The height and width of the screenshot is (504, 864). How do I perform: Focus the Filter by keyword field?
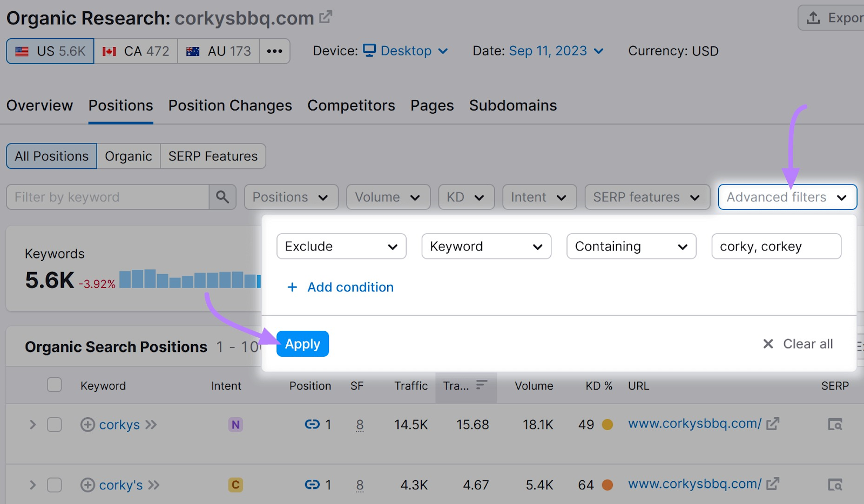coord(107,197)
